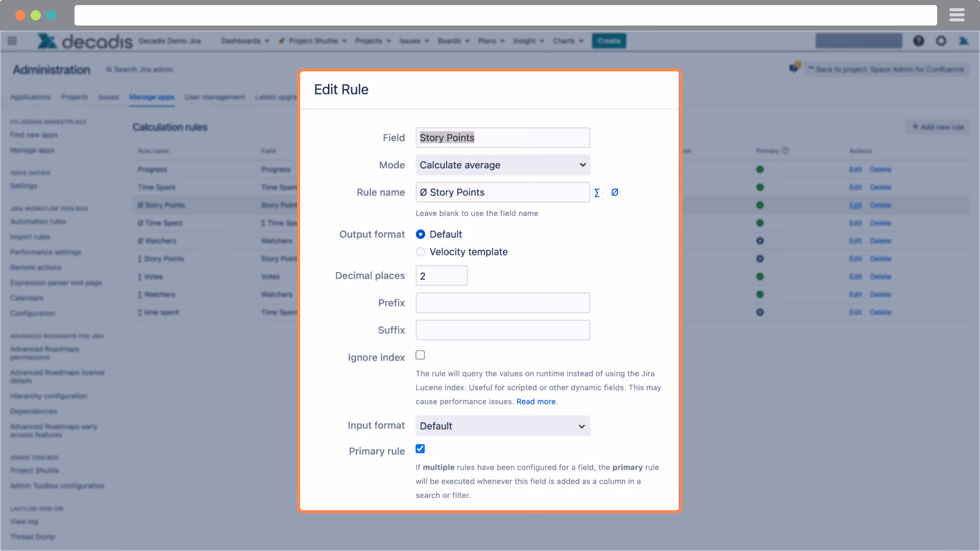This screenshot has width=980, height=551.
Task: Click into the Field input
Action: pos(503,138)
